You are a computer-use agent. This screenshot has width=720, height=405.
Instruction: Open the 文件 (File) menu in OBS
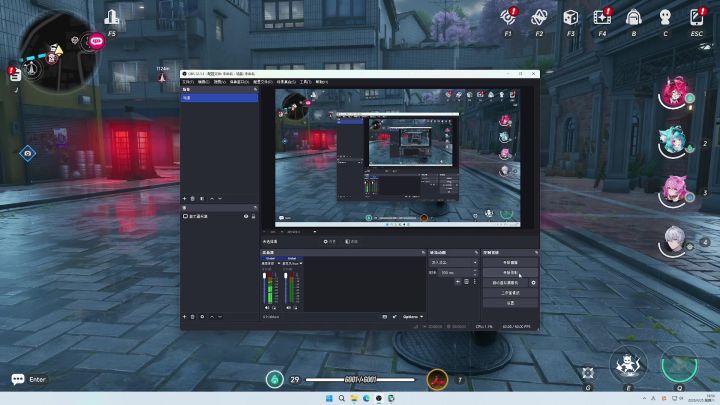(188, 82)
